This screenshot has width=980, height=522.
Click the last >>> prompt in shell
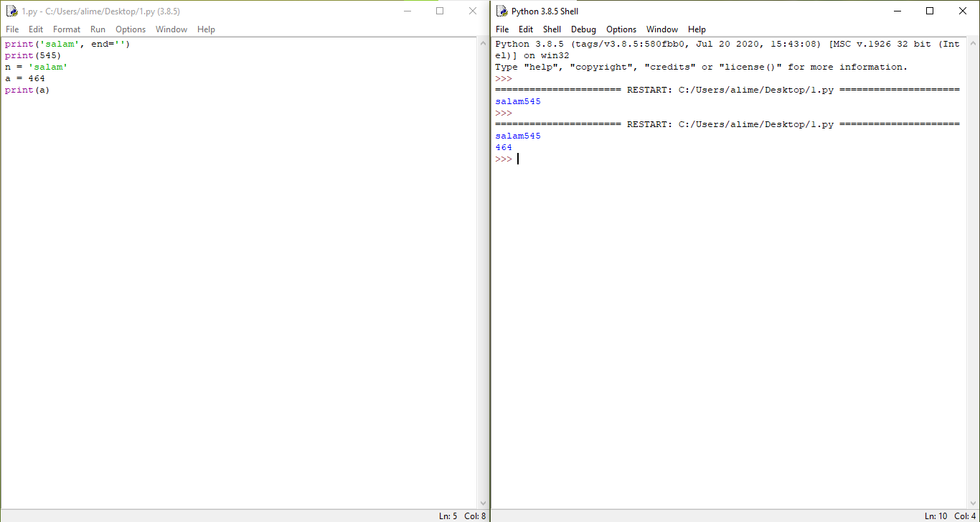click(504, 159)
